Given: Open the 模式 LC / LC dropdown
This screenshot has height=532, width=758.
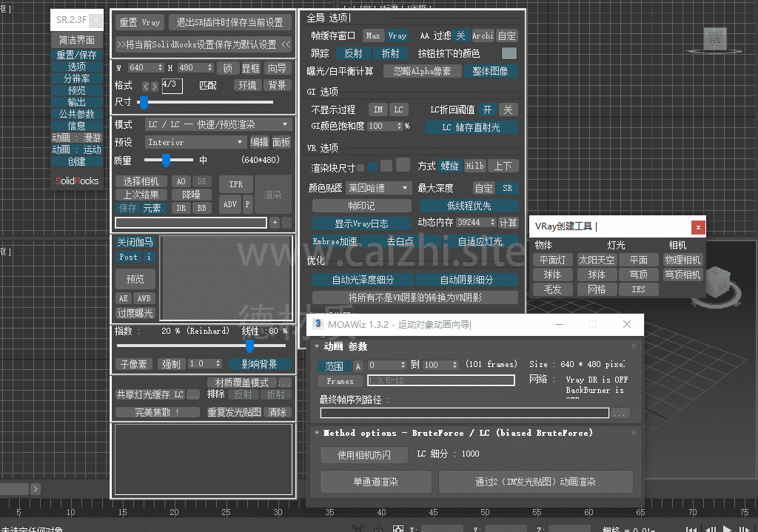Looking at the screenshot, I should 218,124.
